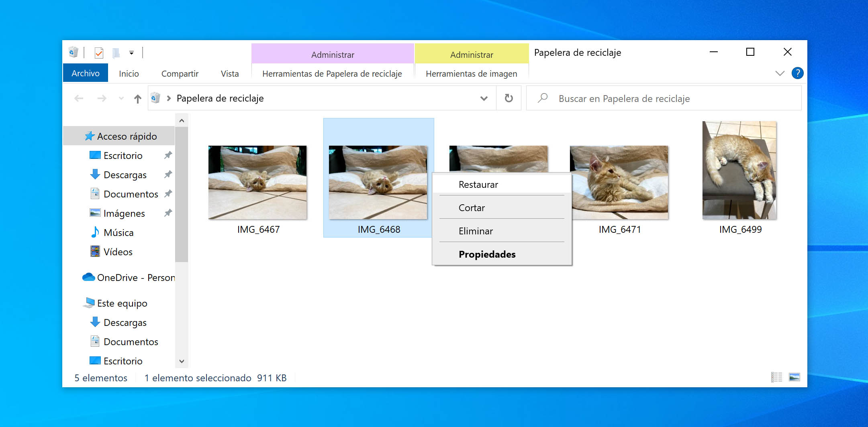
Task: Click the Vídeos film icon
Action: pyautogui.click(x=95, y=251)
